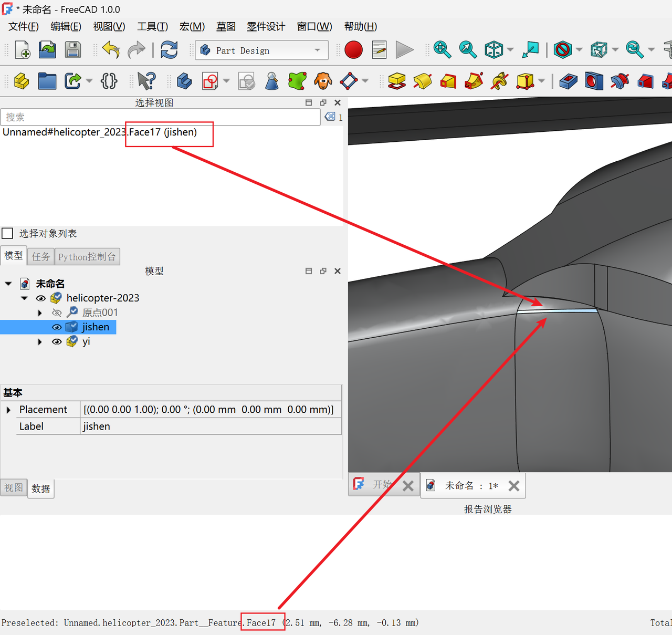Click the Refresh recompute icon

click(169, 50)
